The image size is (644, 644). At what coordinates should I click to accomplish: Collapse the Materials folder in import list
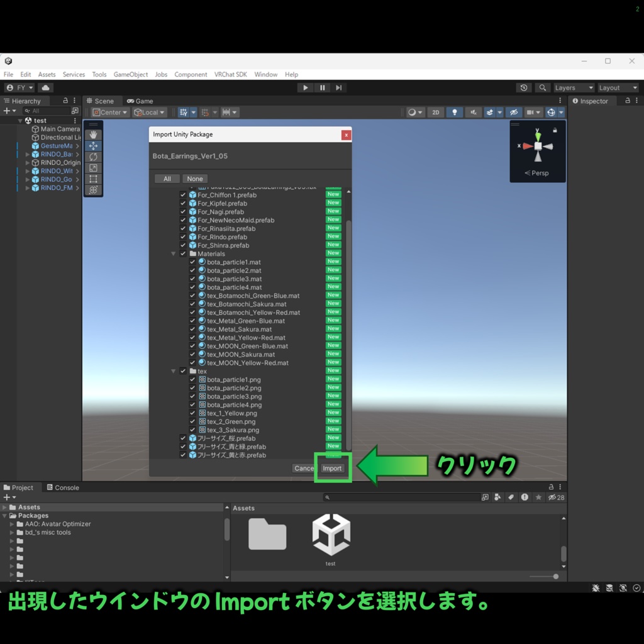pyautogui.click(x=174, y=254)
